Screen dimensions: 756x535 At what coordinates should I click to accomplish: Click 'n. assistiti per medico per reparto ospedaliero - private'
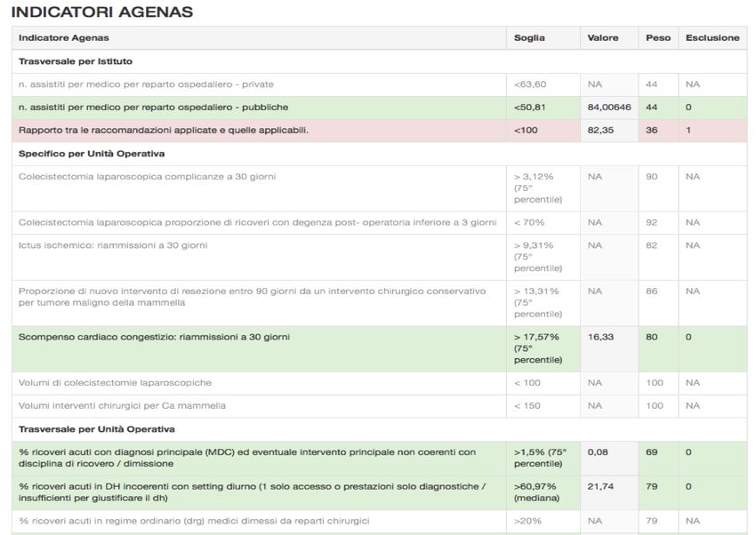pos(146,84)
